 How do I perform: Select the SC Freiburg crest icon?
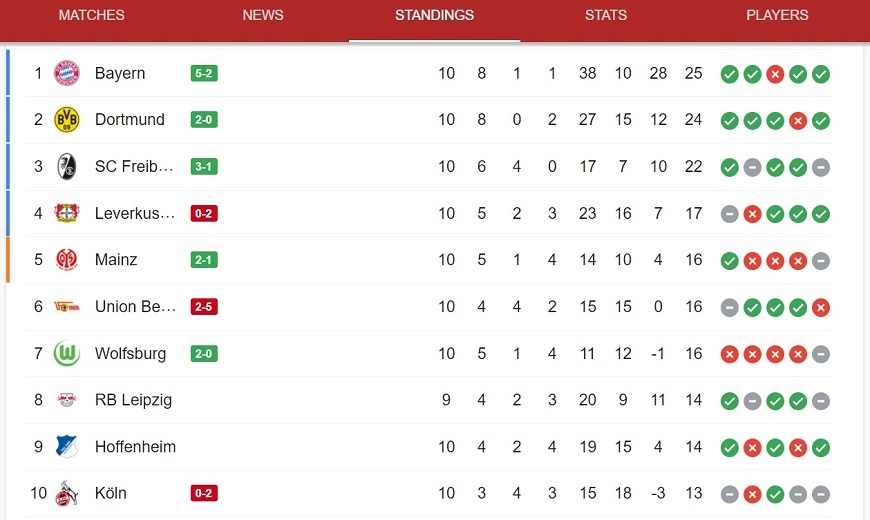coord(67,166)
